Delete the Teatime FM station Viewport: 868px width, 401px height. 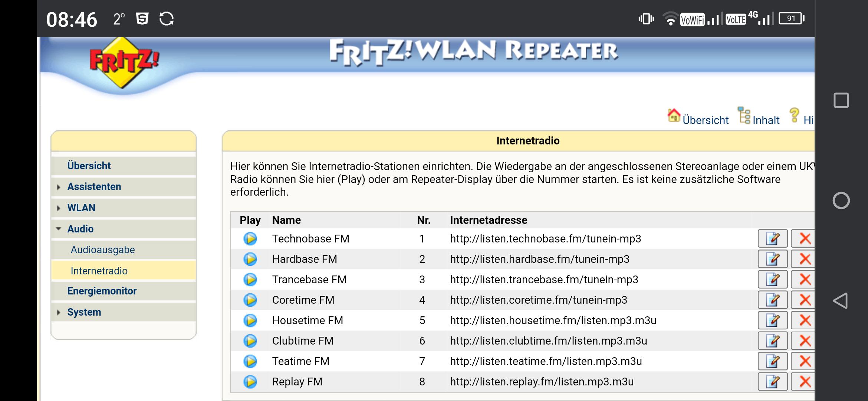point(803,361)
